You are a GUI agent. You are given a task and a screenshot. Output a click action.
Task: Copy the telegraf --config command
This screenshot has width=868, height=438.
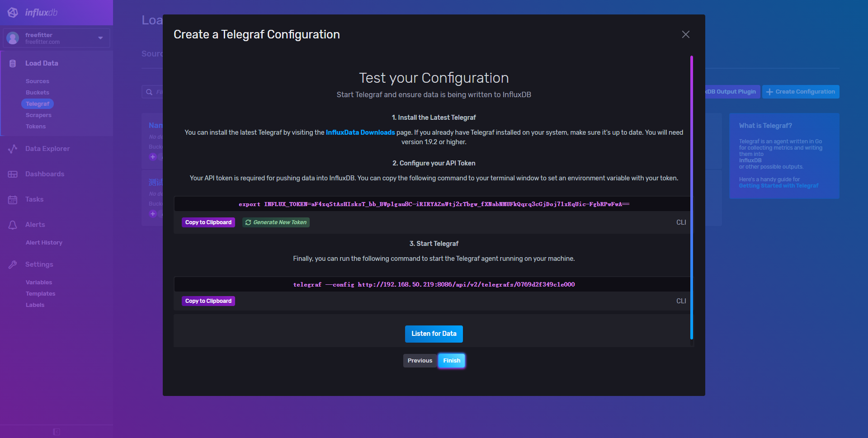click(208, 301)
